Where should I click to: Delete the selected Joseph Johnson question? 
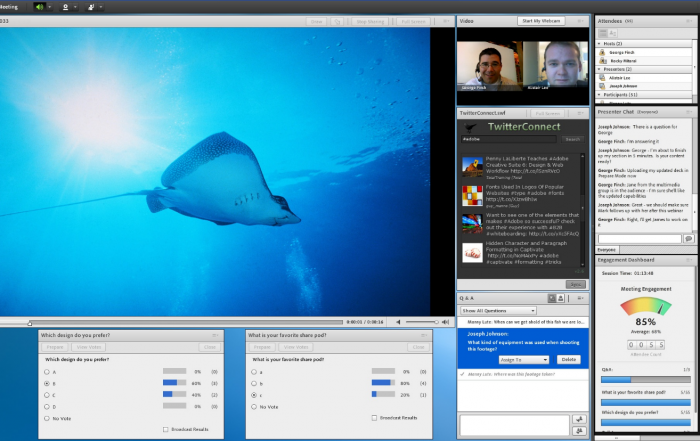568,358
